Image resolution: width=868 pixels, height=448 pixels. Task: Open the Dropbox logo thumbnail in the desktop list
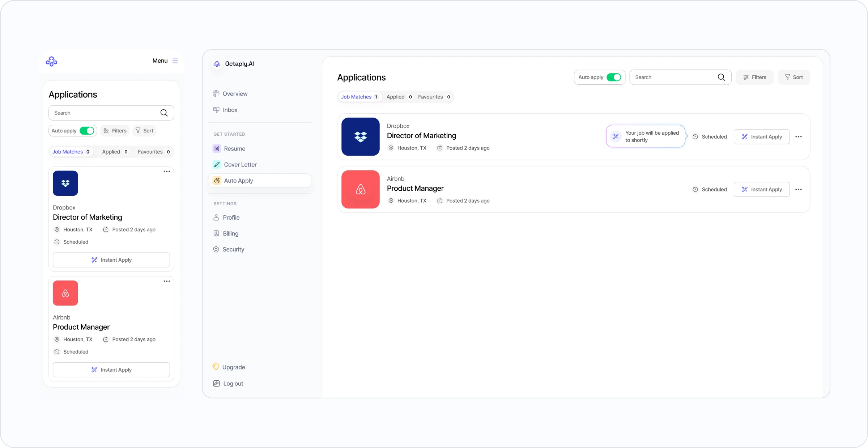[360, 137]
